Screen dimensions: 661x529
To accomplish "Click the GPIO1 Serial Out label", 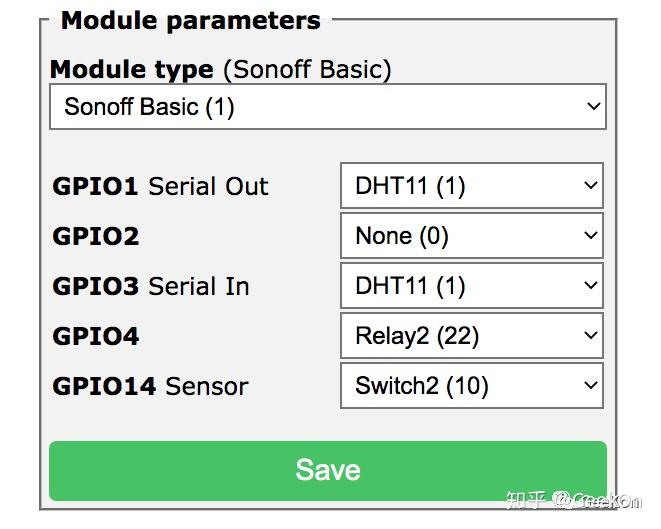I will [x=160, y=186].
